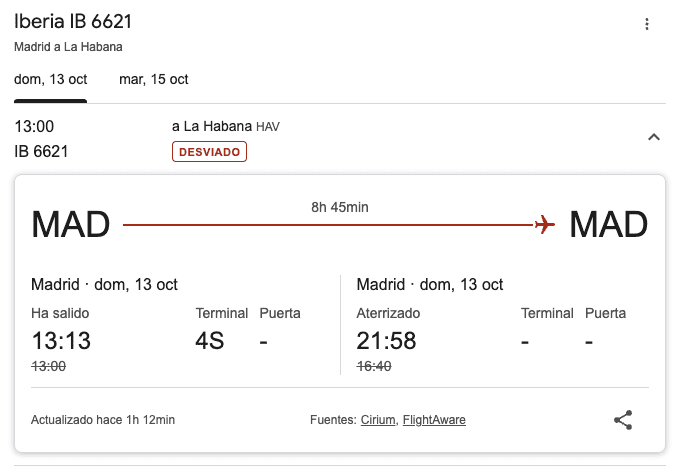Click the departure MAD airport code
The height and width of the screenshot is (467, 684).
[x=71, y=225]
